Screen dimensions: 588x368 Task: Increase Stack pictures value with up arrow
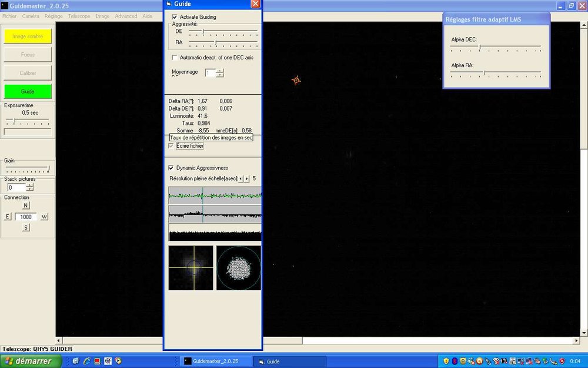[x=30, y=185]
